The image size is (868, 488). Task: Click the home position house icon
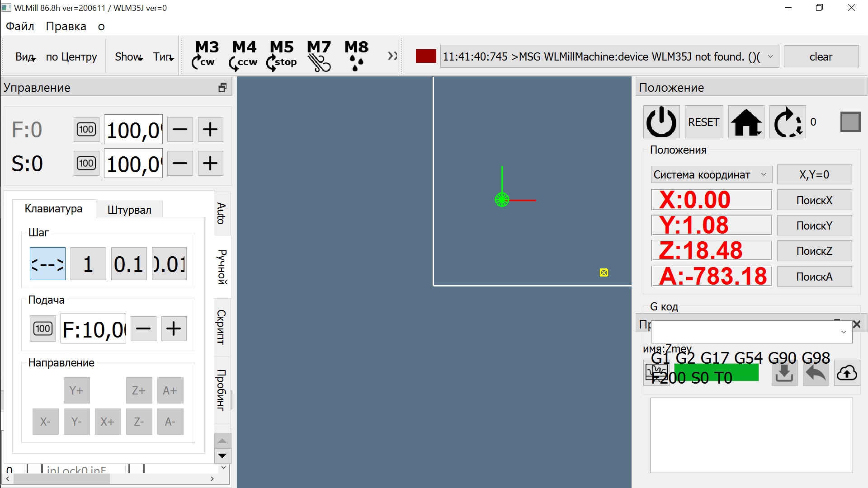[746, 122]
